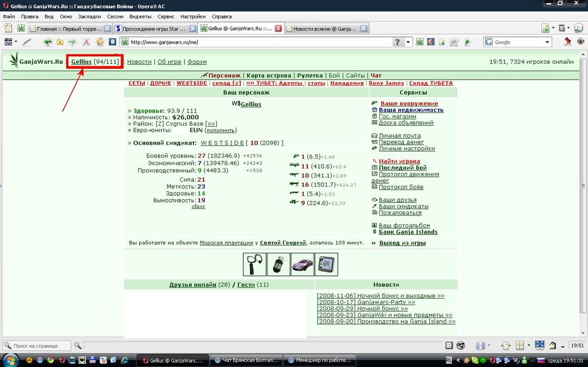Click the slingshot item thumbnail
588x367 pixels.
(x=255, y=265)
